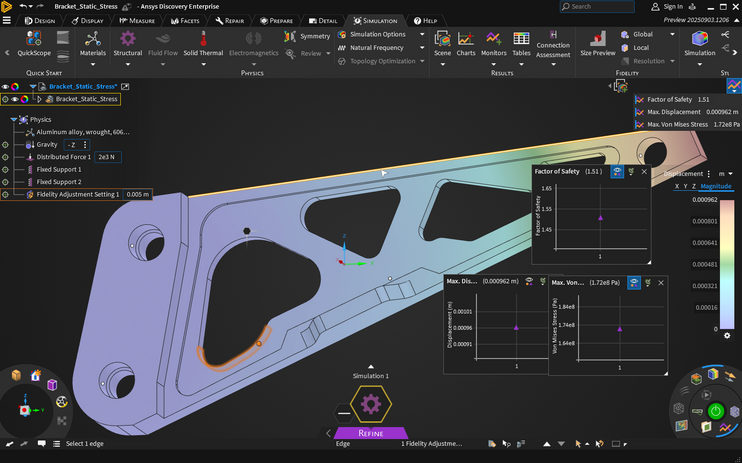Screen dimensions: 742x463
Task: Toggle Max. Displacement chart eye button
Action: (x=529, y=281)
